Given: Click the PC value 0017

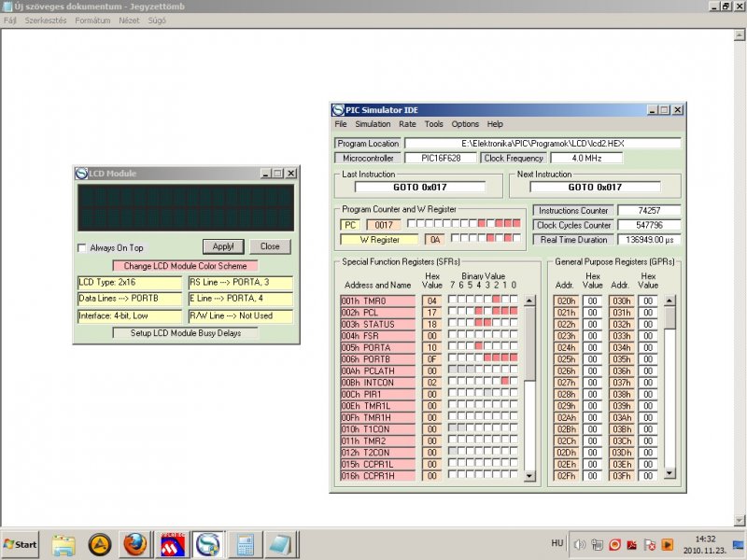Looking at the screenshot, I should click(x=384, y=225).
